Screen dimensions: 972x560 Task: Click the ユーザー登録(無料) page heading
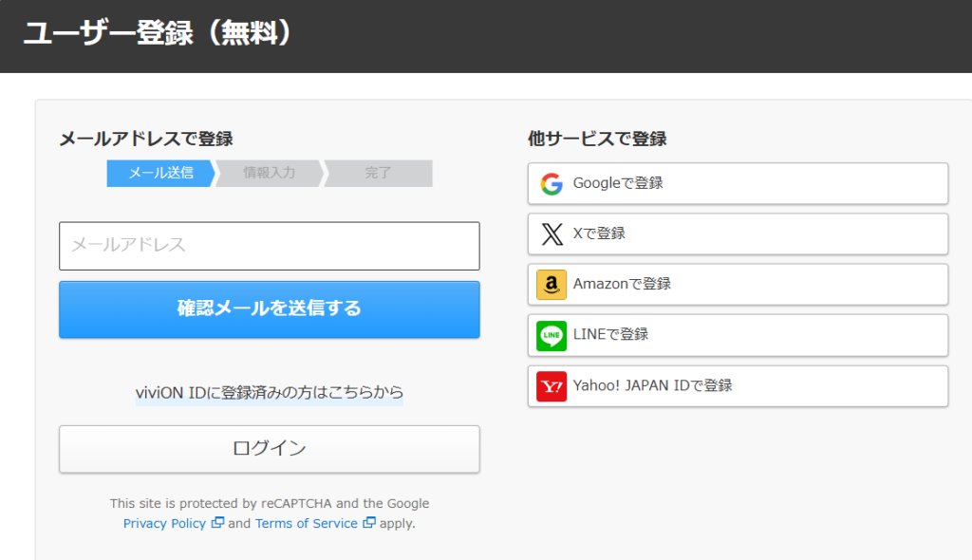(158, 33)
